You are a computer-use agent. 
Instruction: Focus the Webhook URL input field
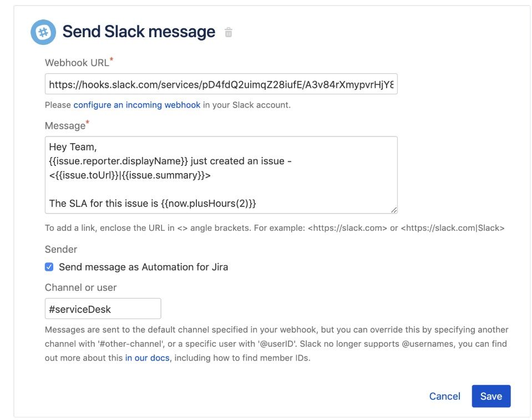[x=221, y=84]
